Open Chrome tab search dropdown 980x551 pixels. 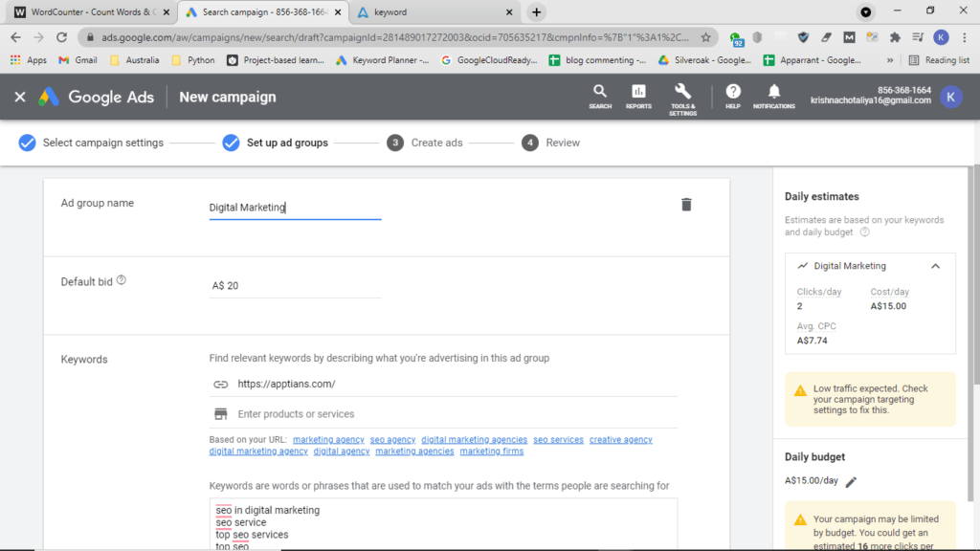865,11
